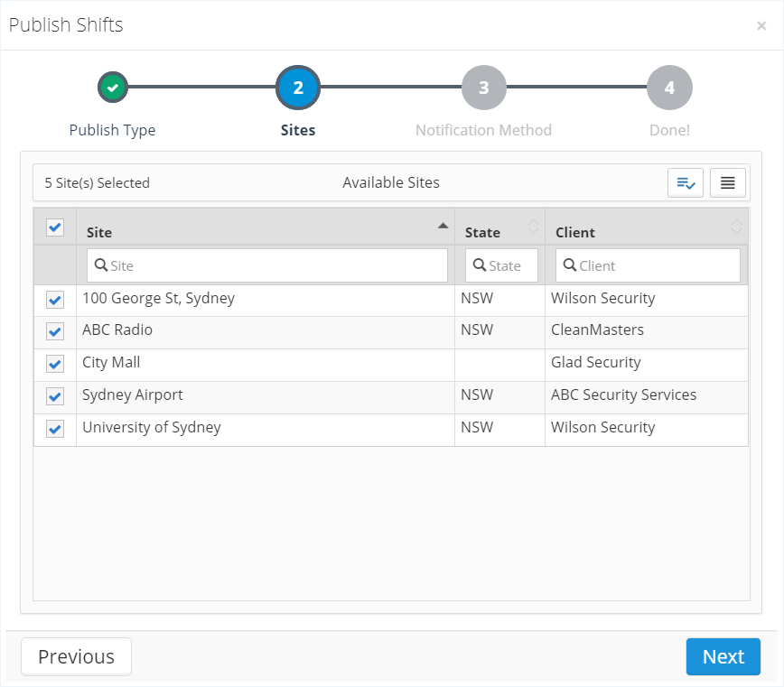Sort by State column arrows
This screenshot has width=784, height=687.
pyautogui.click(x=533, y=227)
